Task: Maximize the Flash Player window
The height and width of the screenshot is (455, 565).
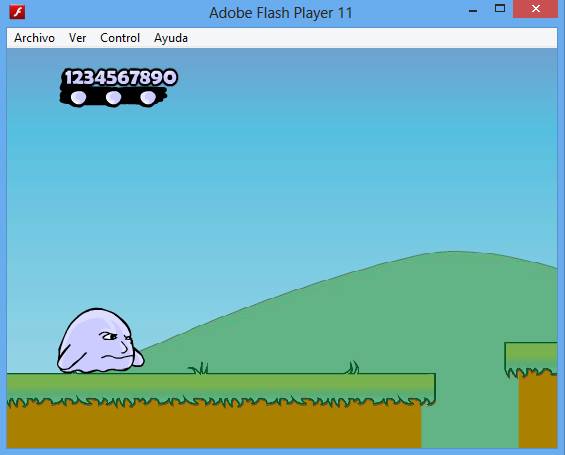Action: [500, 9]
